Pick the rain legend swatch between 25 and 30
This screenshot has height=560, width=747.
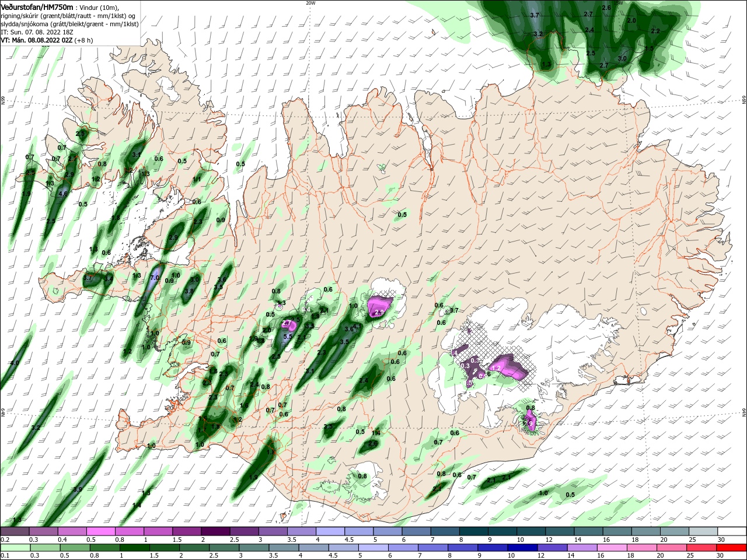(702, 548)
